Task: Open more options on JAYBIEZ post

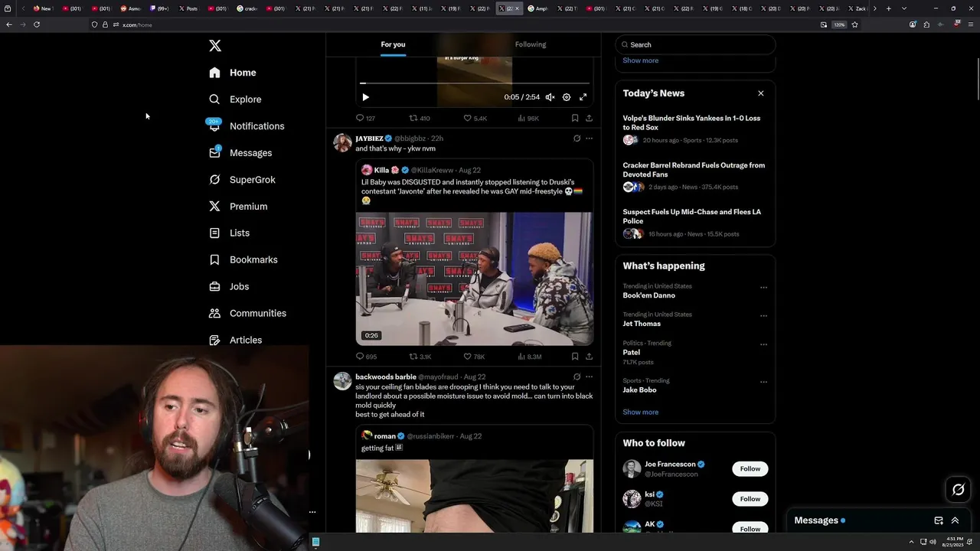Action: [x=589, y=139]
